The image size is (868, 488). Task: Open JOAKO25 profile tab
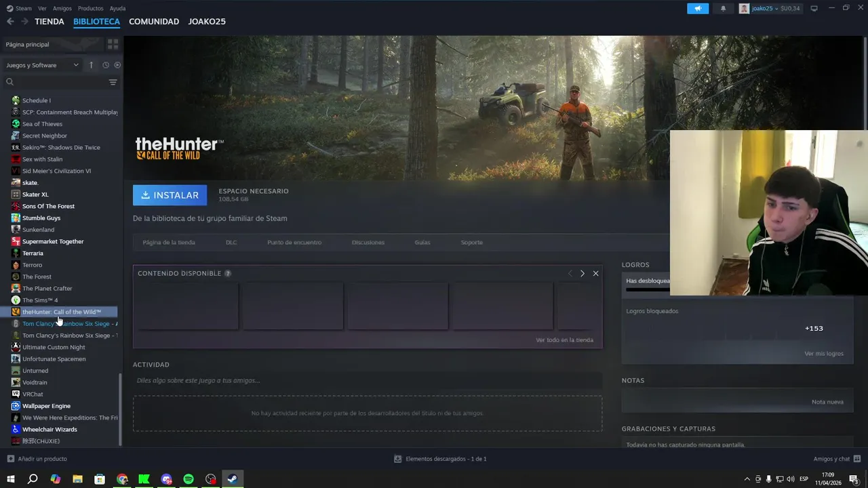coord(207,22)
